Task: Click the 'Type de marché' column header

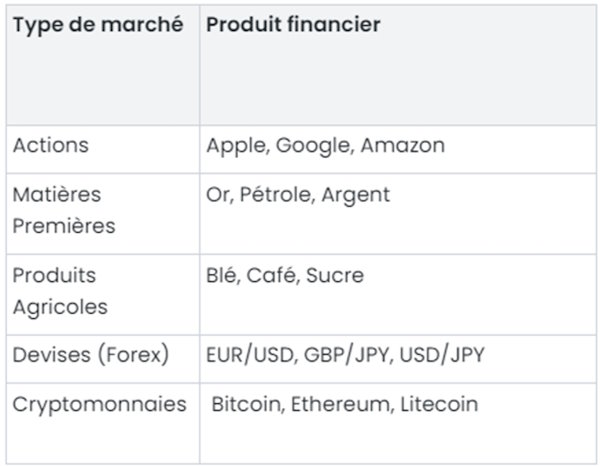Action: click(98, 25)
